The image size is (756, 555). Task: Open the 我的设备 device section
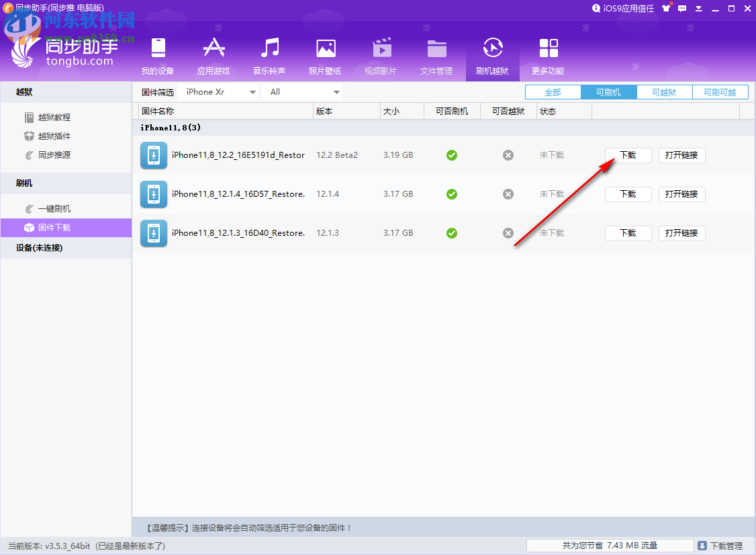[x=158, y=57]
